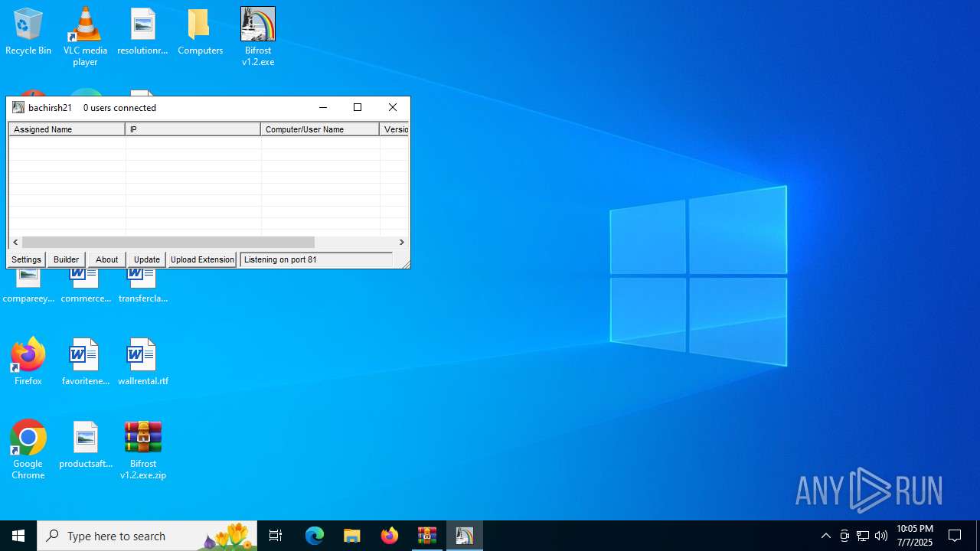Open the notification center icon
Image resolution: width=980 pixels, height=551 pixels.
tap(955, 536)
